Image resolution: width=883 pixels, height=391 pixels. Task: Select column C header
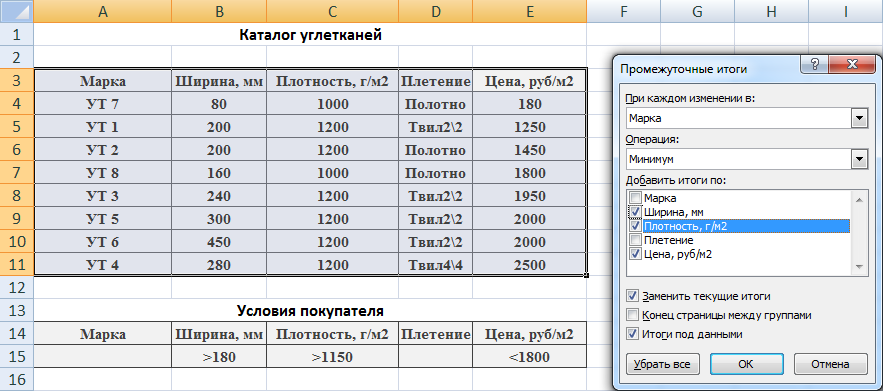point(332,11)
